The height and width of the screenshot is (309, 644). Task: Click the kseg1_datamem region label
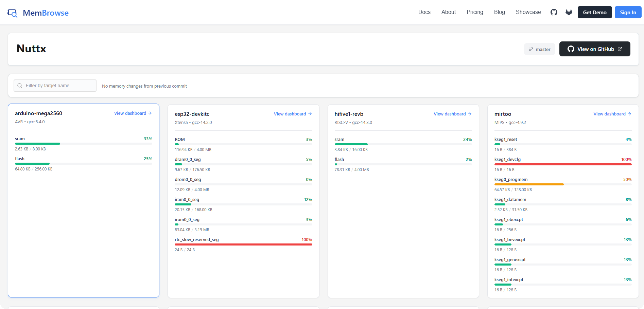click(510, 199)
